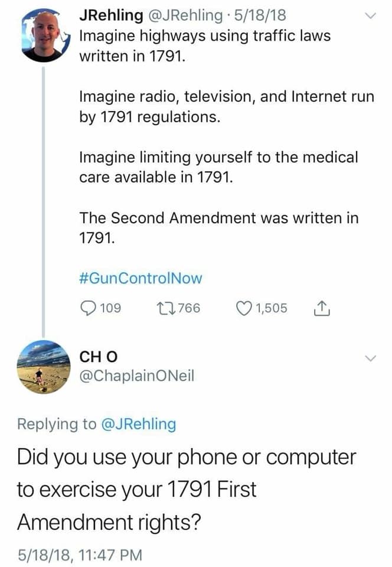Open the tweet text about 1791 traffic laws
Screen dimensions: 392x567
coord(205,45)
